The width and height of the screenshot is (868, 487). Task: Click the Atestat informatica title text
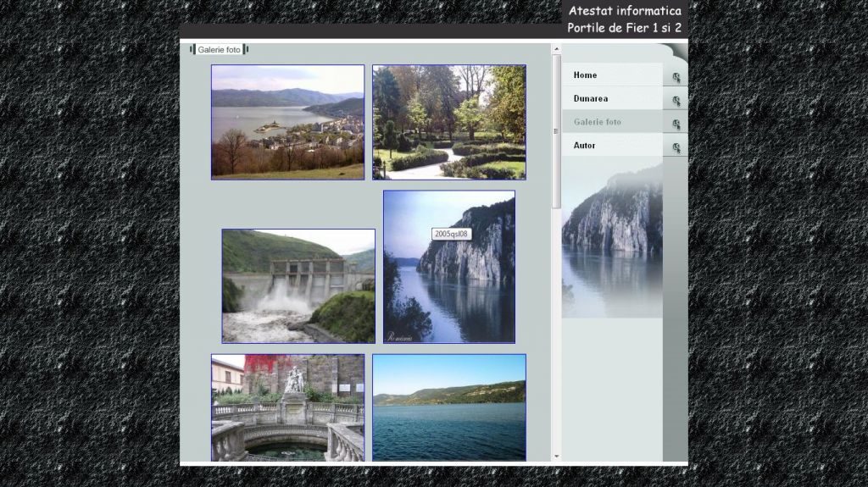[624, 11]
